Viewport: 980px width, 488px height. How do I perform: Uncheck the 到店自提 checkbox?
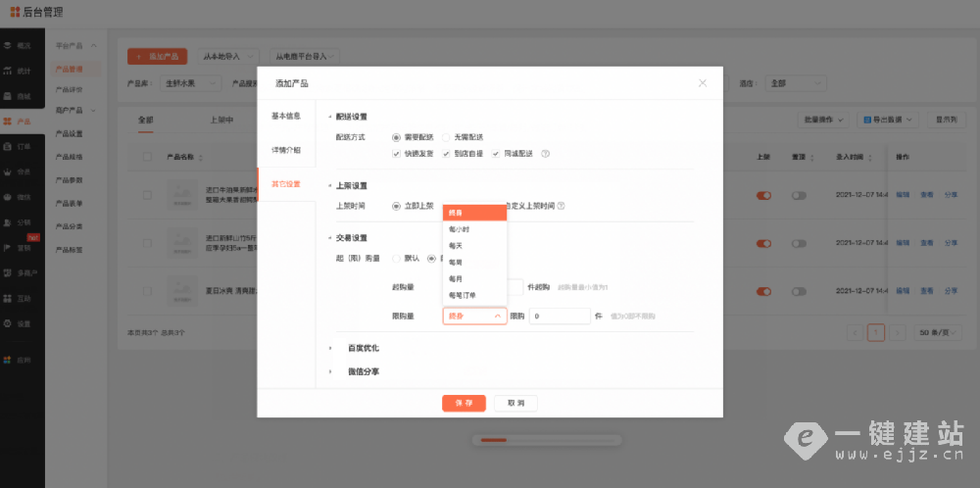446,154
